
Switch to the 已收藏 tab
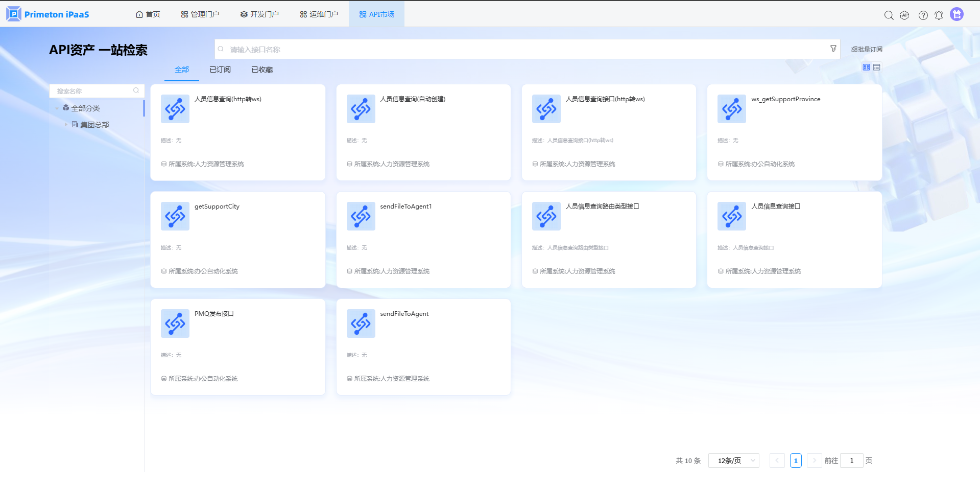[x=262, y=70]
